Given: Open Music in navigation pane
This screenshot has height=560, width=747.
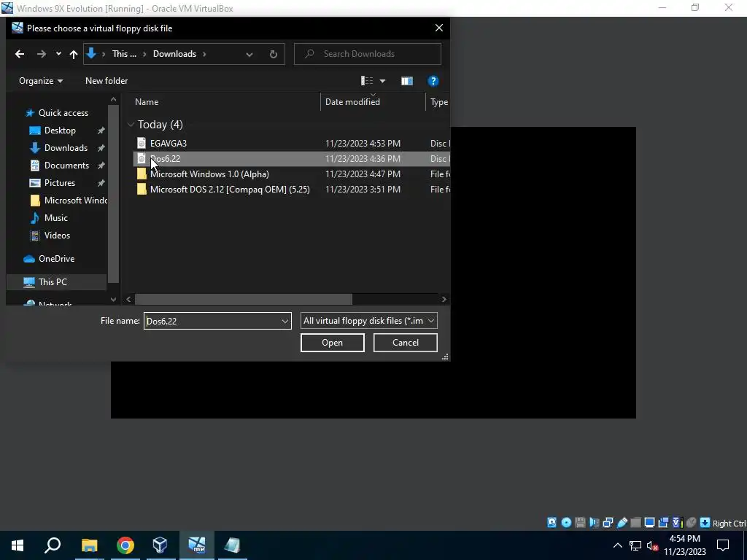Looking at the screenshot, I should point(55,218).
